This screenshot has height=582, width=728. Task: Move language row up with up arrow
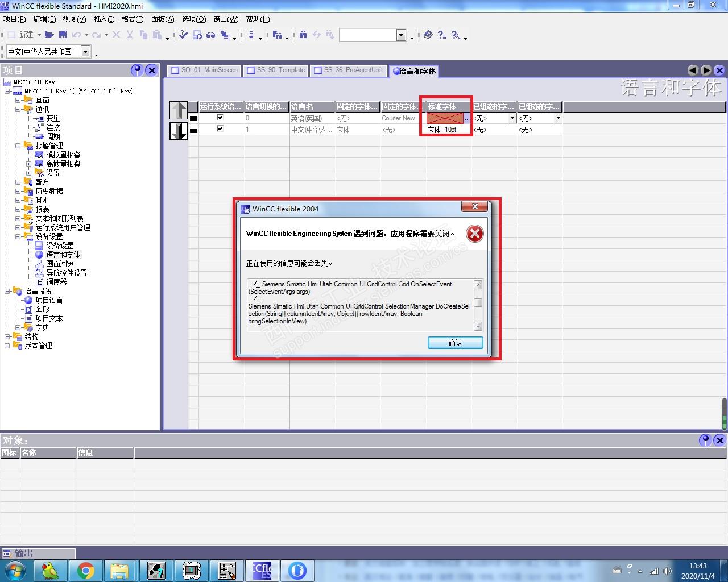179,110
